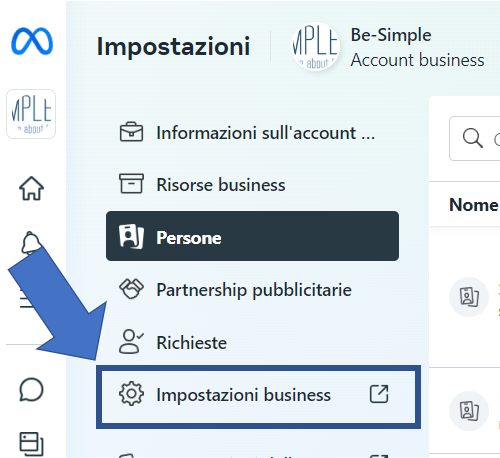Click the gear icon of Impostazioni business
The image size is (500, 458).
[131, 394]
